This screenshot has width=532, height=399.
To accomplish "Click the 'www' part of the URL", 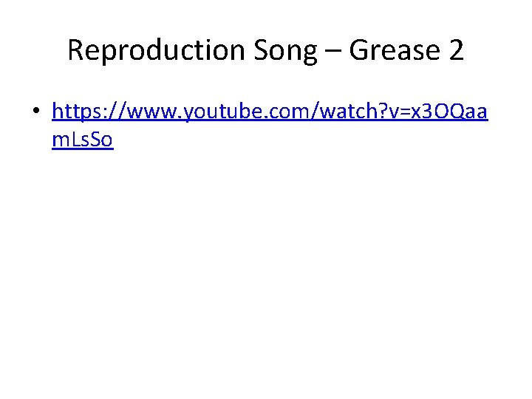I will point(151,111).
